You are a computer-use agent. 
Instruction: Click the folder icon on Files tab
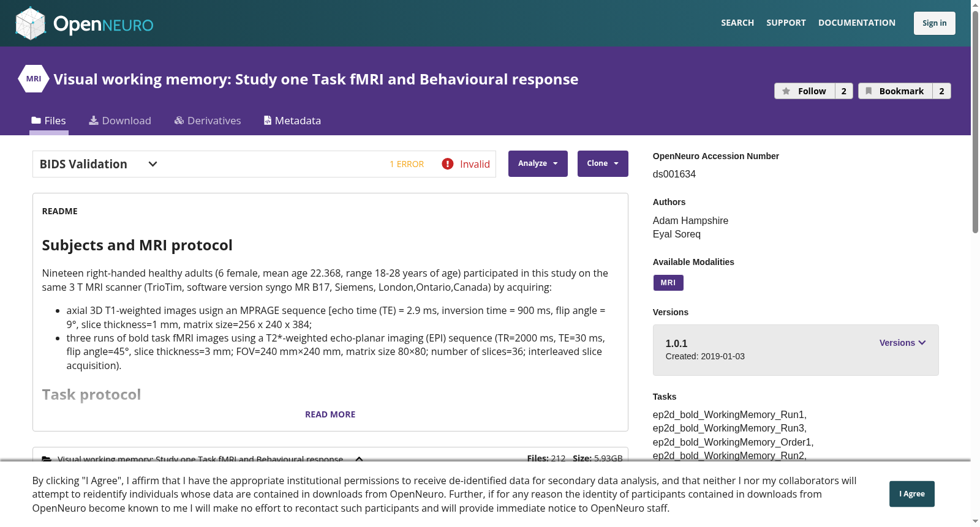(36, 121)
